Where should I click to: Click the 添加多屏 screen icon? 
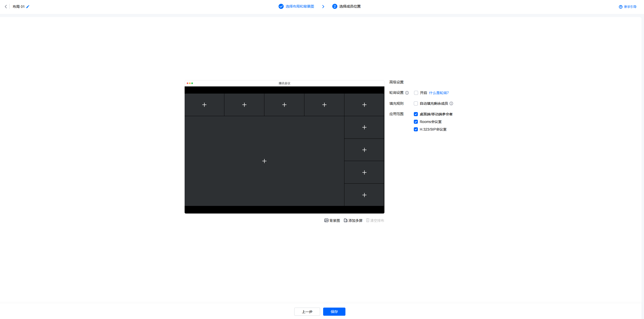[x=345, y=220]
